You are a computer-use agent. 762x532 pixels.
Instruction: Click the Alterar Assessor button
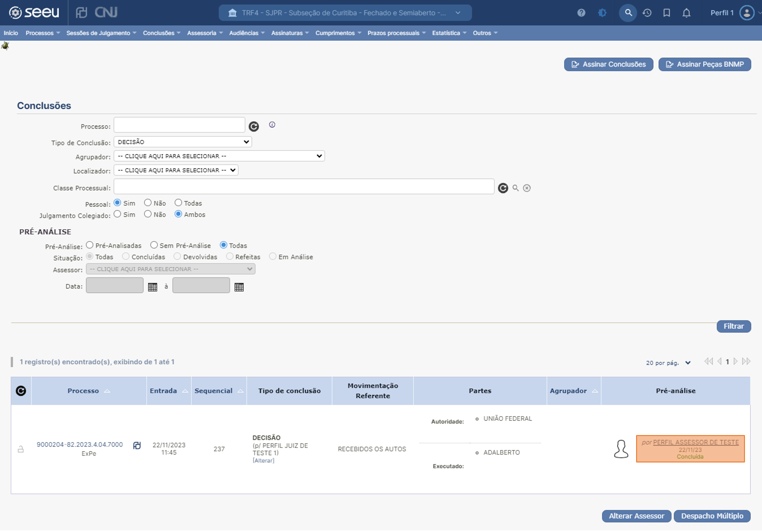(636, 516)
